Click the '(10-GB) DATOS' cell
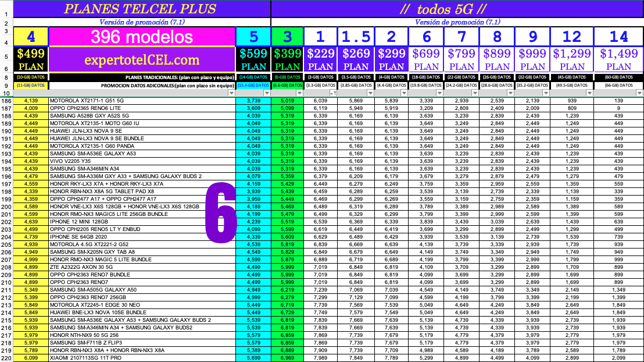This screenshot has height=362, width=644. 31,77
